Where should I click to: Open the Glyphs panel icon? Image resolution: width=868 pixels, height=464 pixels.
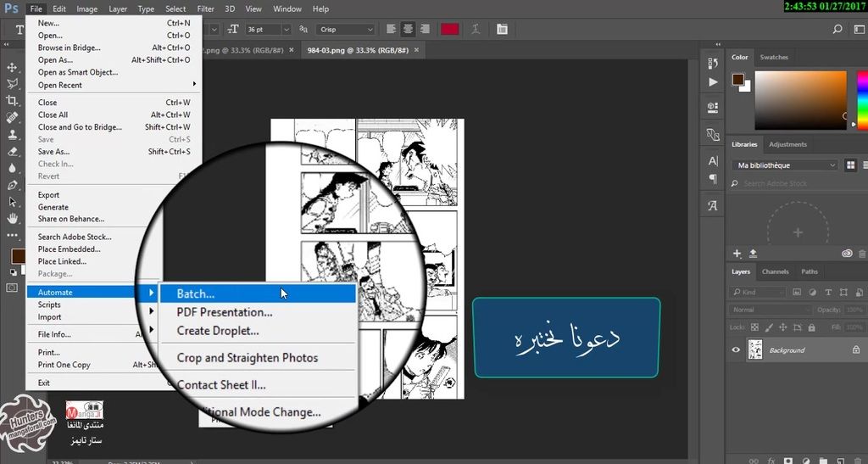pyautogui.click(x=713, y=205)
